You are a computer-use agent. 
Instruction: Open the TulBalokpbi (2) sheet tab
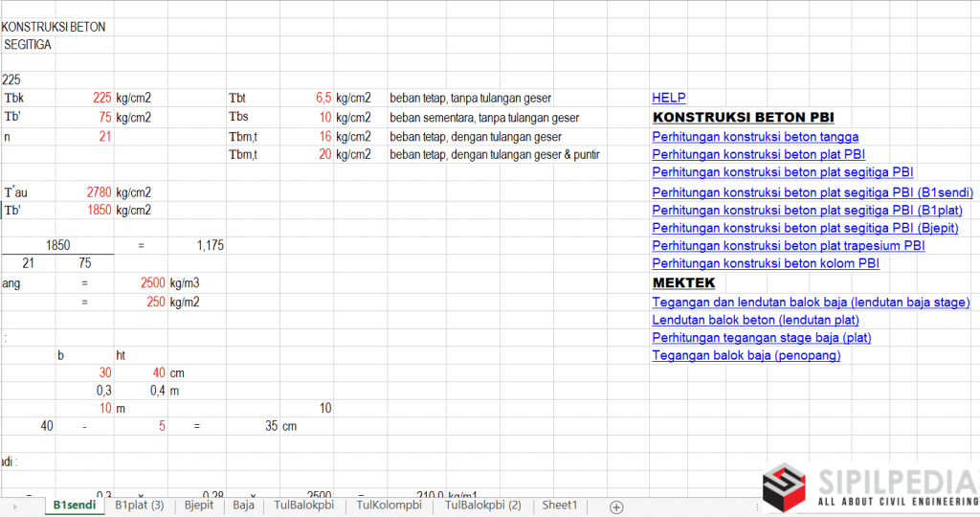pos(482,505)
